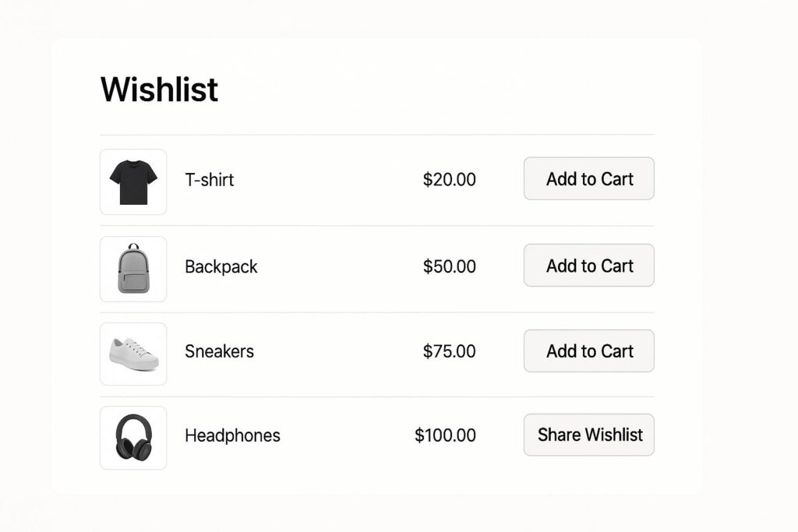
Task: Click the divider between T-shirt and Backpack rows
Action: pyautogui.click(x=376, y=227)
